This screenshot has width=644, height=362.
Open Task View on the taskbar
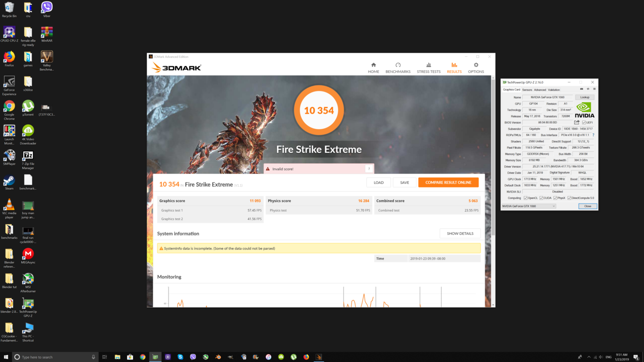(105, 357)
